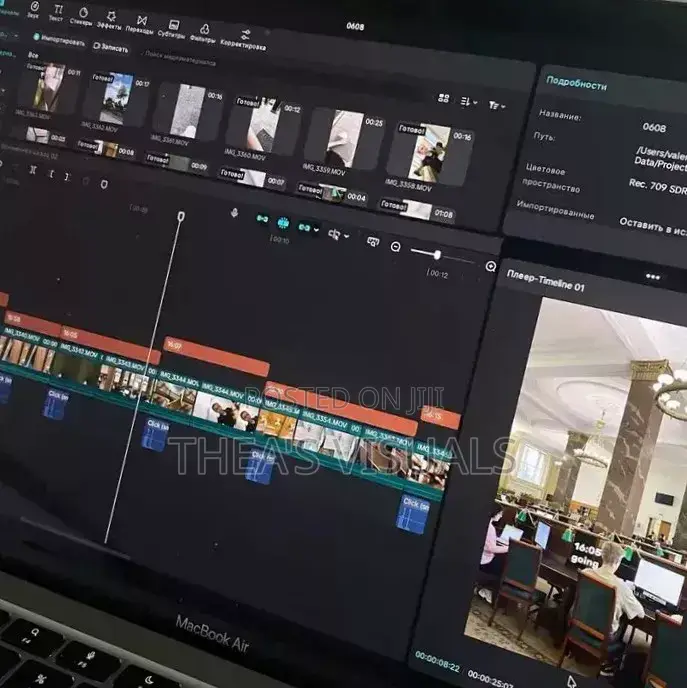Expand the preview axis dropdown arrow
687x688 pixels.
(347, 236)
